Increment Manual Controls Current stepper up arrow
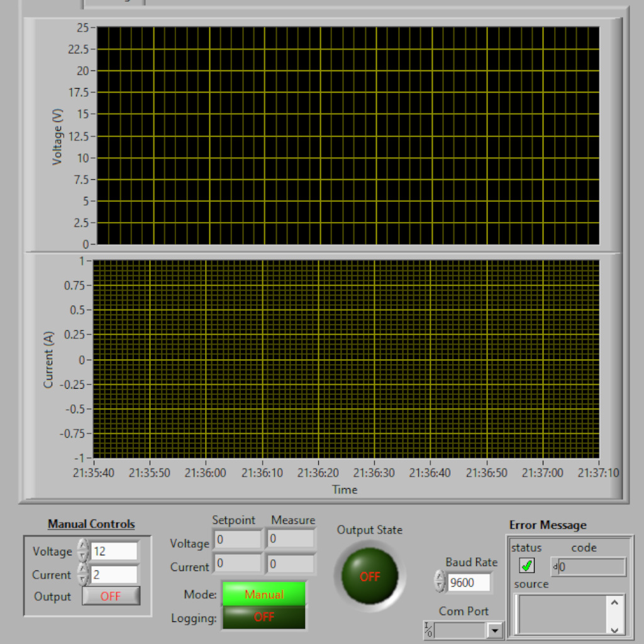This screenshot has height=644, width=644. click(x=83, y=569)
